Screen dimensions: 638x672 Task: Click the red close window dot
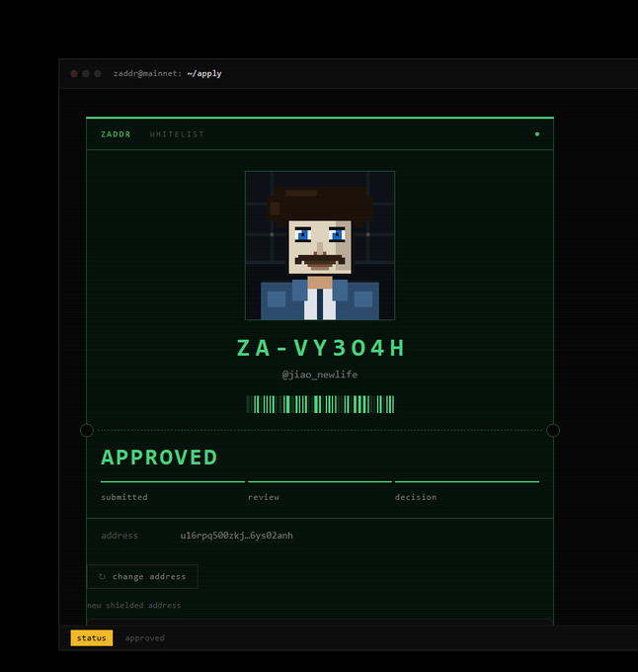[x=74, y=74]
